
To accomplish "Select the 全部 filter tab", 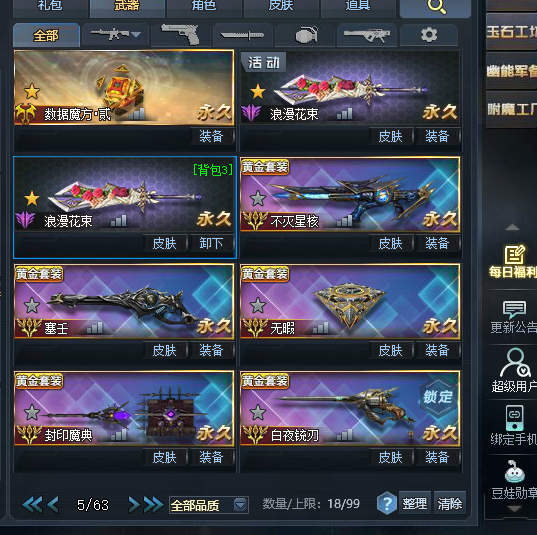I will tap(47, 35).
